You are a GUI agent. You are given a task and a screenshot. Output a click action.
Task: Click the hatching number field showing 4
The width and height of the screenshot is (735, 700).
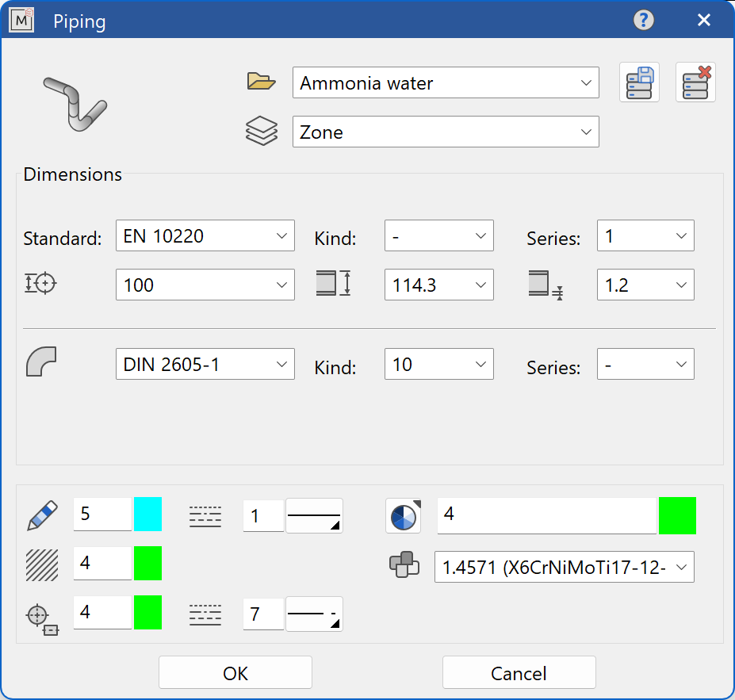pyautogui.click(x=102, y=563)
